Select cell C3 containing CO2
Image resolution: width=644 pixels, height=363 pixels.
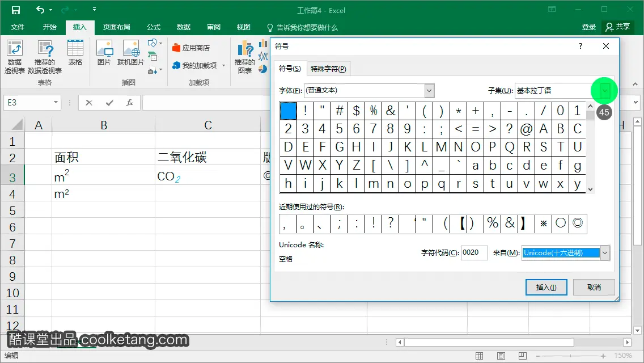(207, 176)
